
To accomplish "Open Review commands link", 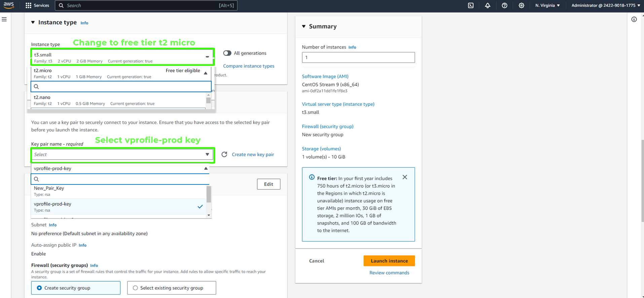I will (389, 273).
